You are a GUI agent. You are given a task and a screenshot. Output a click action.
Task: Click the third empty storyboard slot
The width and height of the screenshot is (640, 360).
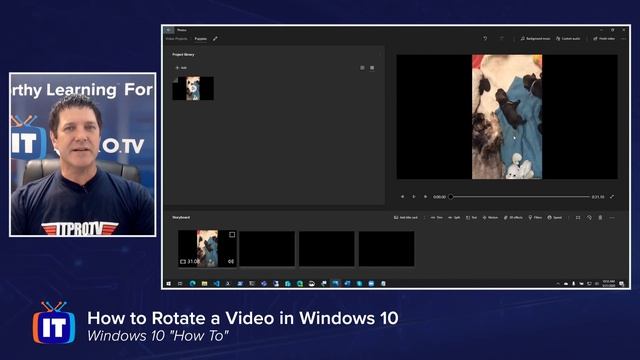pos(386,249)
